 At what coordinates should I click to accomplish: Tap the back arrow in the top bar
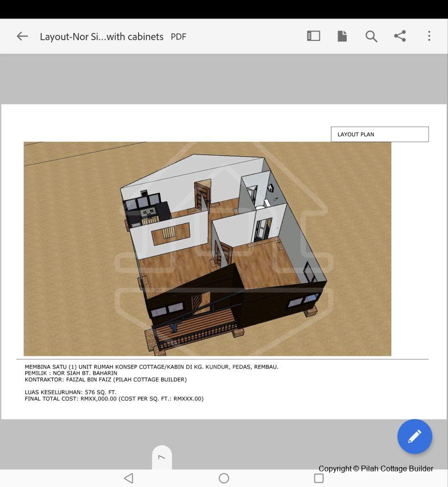(22, 36)
